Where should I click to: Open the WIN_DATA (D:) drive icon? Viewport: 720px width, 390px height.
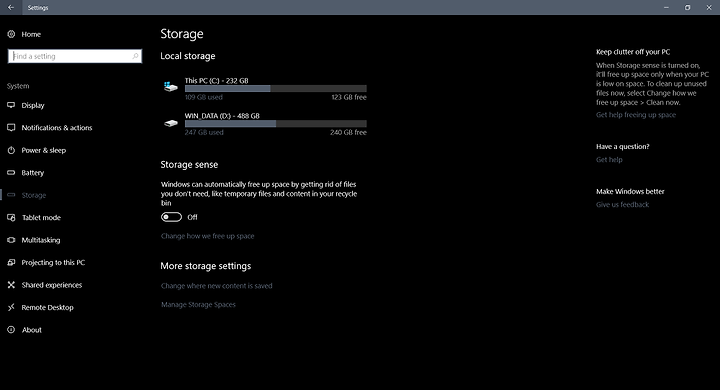[x=171, y=123]
